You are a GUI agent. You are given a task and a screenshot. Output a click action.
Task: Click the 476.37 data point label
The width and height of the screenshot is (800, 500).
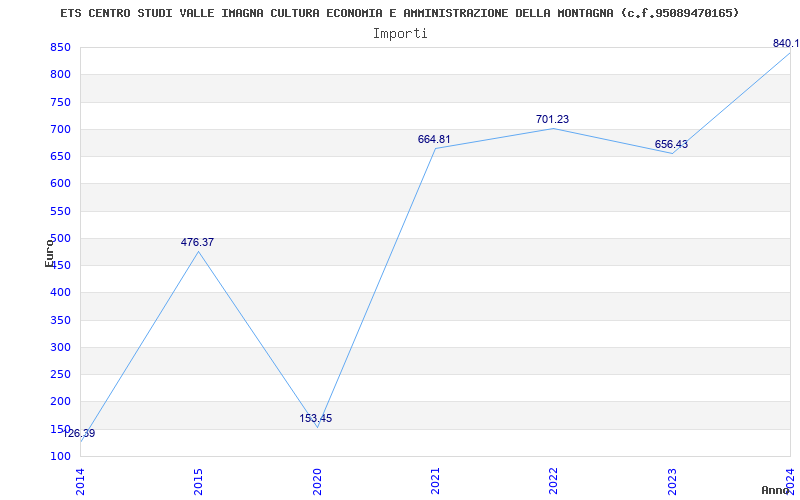(x=197, y=242)
